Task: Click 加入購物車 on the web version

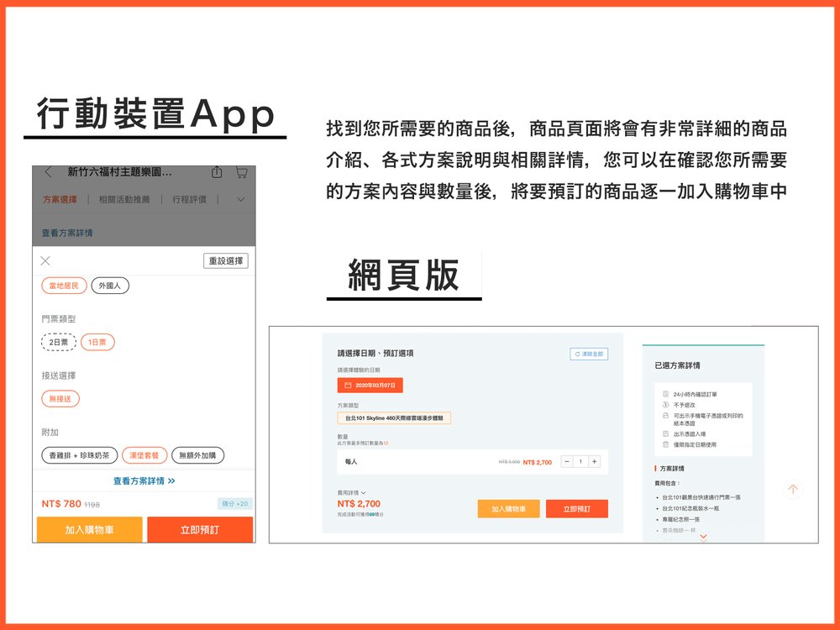Action: pyautogui.click(x=510, y=508)
